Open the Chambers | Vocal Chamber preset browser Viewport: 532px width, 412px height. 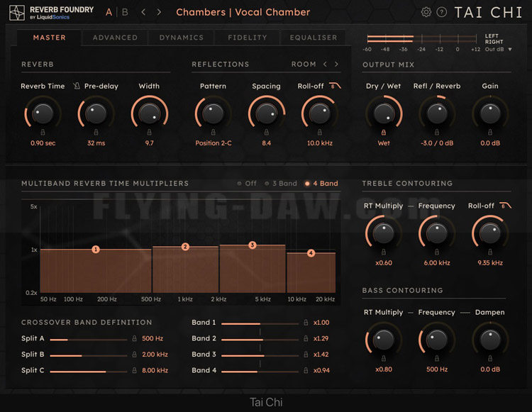pos(243,12)
